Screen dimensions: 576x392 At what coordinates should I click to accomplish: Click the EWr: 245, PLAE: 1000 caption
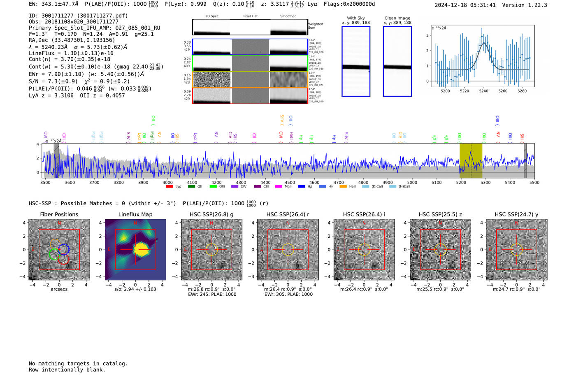point(212,295)
